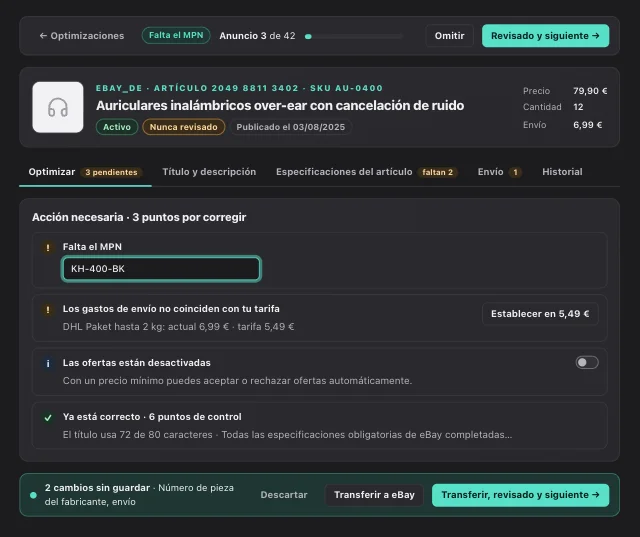The height and width of the screenshot is (537, 640).
Task: Click the warning icon beside 'Falta el MPN'
Action: pos(48,247)
